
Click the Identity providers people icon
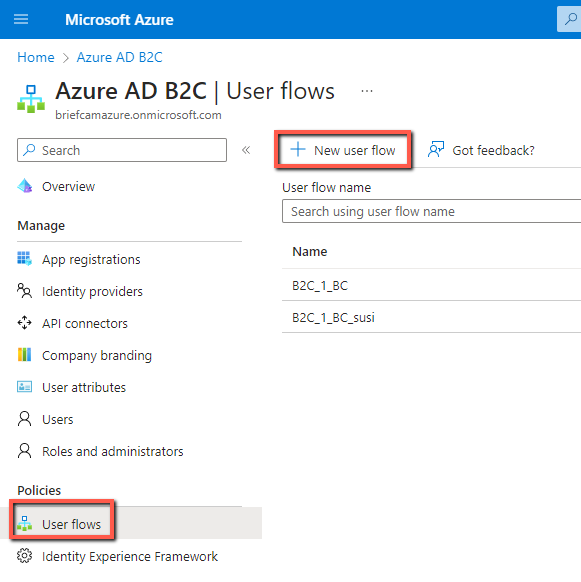pyautogui.click(x=25, y=291)
